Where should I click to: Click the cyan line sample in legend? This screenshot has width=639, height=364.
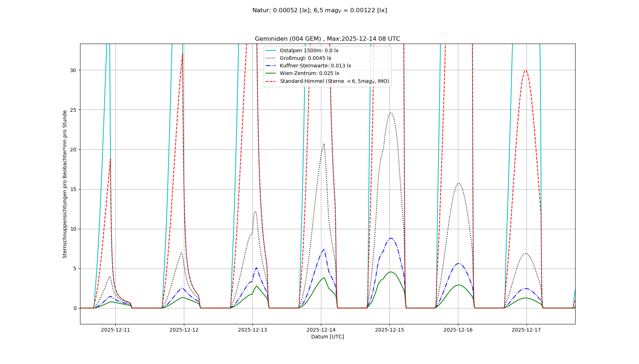point(270,50)
